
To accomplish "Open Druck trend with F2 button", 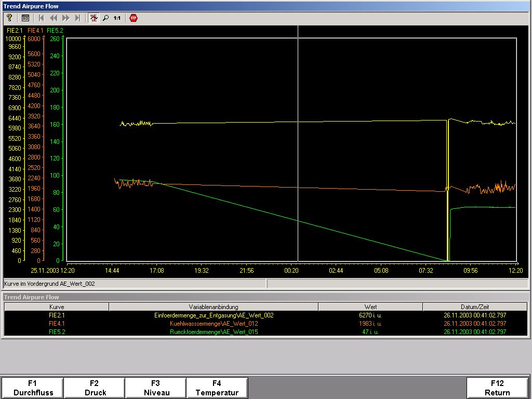I will [x=94, y=388].
